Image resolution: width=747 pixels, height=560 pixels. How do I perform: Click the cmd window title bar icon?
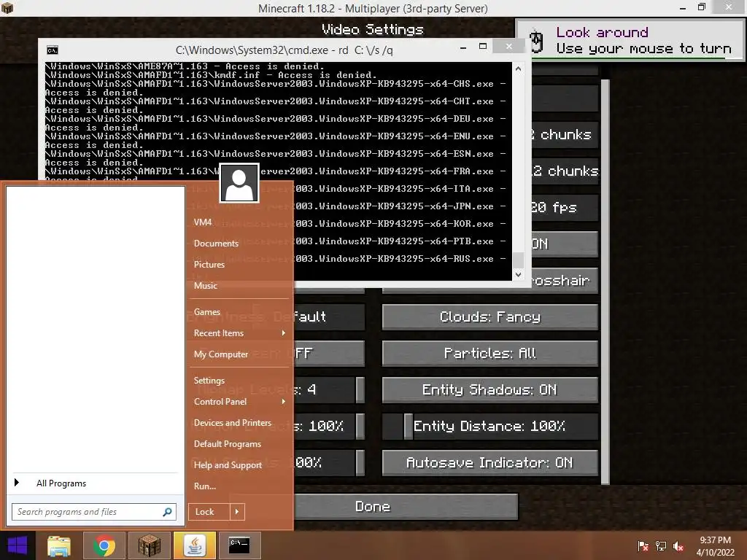tap(53, 50)
